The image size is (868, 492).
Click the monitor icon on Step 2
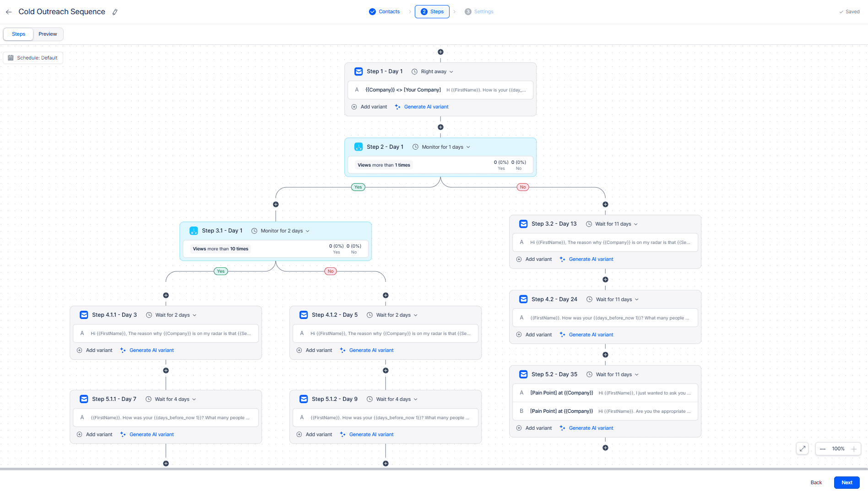(x=358, y=147)
